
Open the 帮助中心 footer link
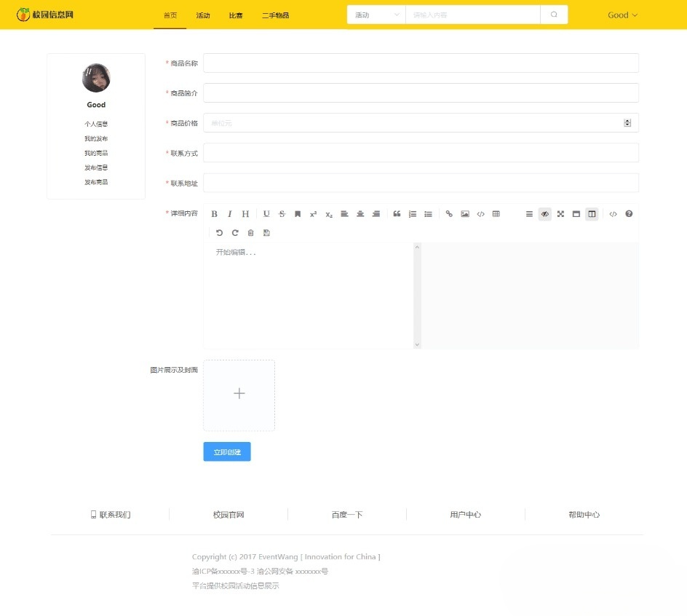coord(586,514)
